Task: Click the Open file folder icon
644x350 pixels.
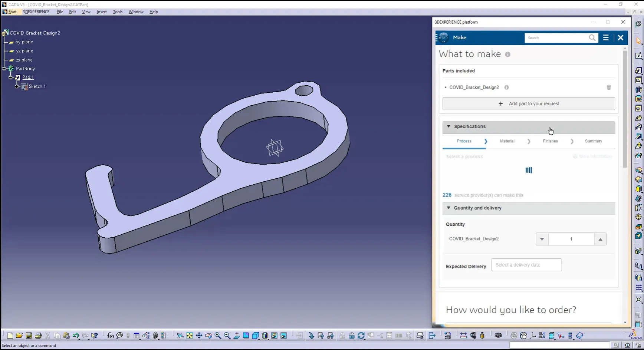Action: click(19, 336)
